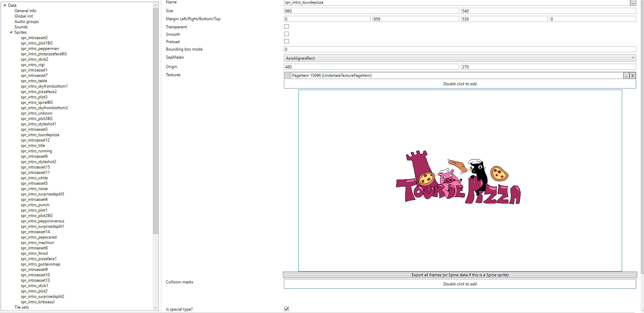644x313 pixels.
Task: Enable the Preload checkbox
Action: tap(286, 41)
